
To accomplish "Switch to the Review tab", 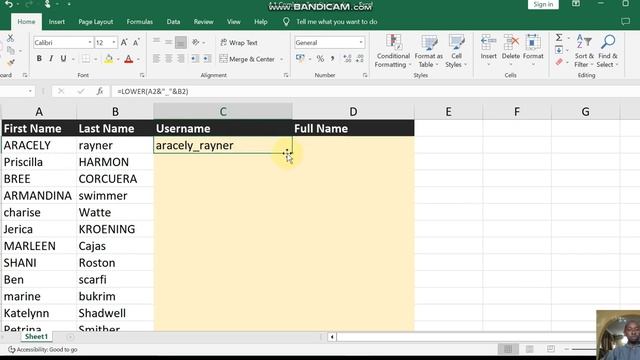I will pos(203,22).
